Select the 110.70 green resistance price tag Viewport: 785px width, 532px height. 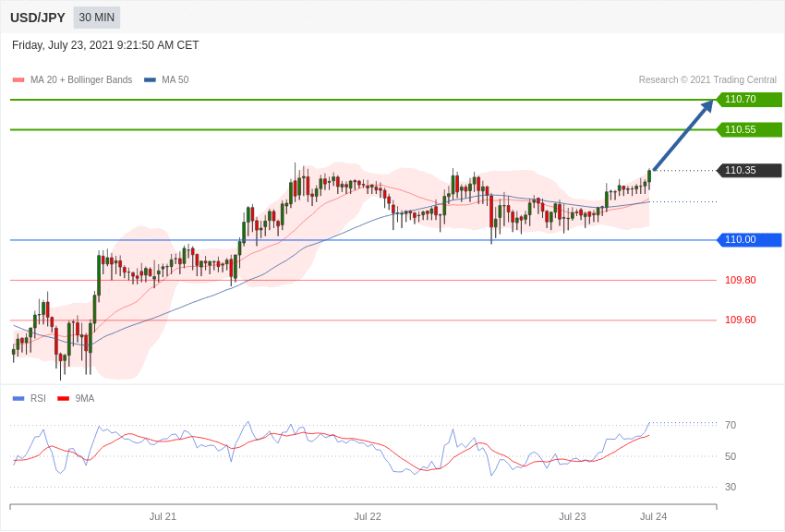[750, 99]
